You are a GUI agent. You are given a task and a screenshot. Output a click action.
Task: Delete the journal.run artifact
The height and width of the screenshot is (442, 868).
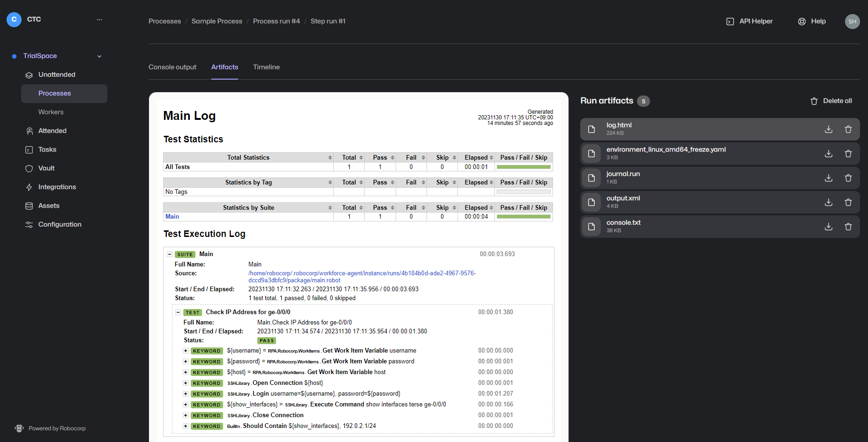(x=848, y=178)
